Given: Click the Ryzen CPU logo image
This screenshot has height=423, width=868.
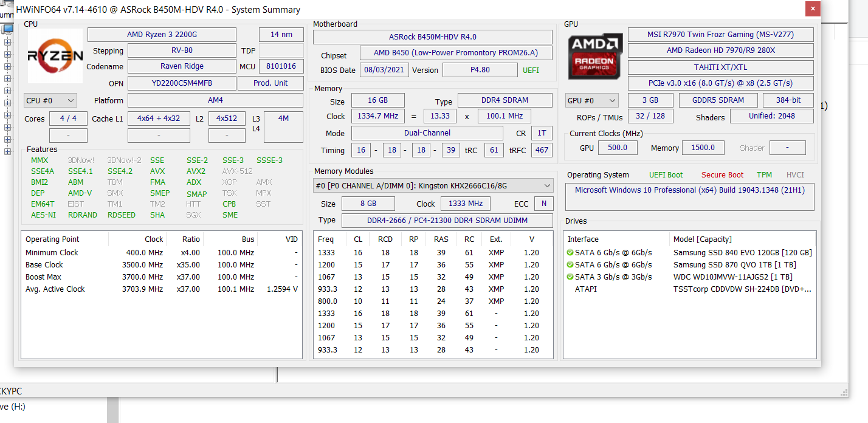Looking at the screenshot, I should pyautogui.click(x=55, y=56).
